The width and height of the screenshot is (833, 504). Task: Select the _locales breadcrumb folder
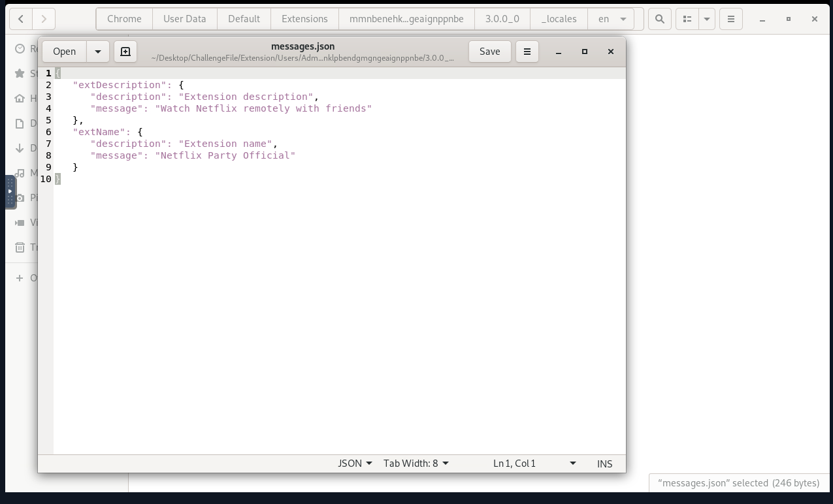coord(559,19)
